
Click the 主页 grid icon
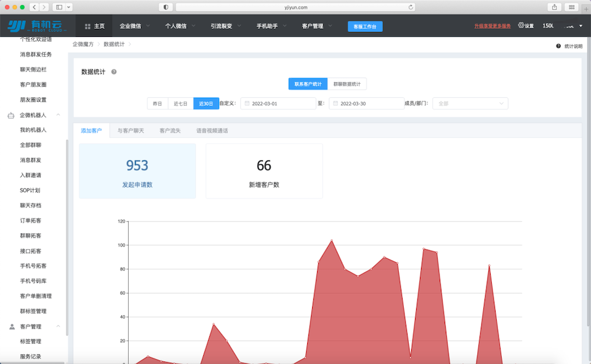87,26
